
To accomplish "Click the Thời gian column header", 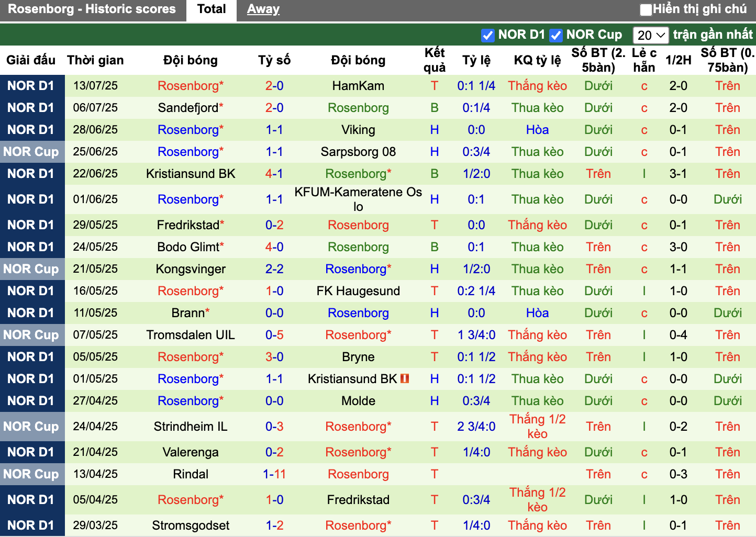I will (95, 60).
